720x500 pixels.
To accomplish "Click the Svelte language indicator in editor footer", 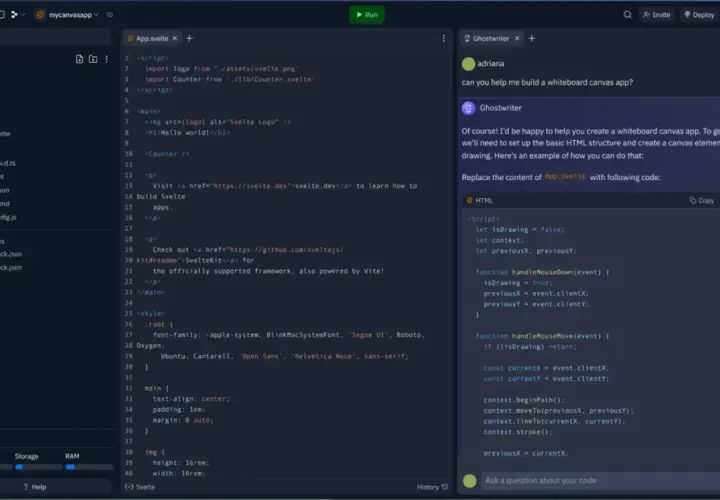I will [141, 487].
